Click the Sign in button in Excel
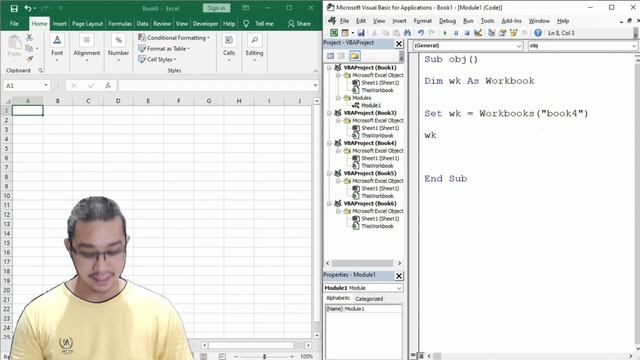640x360 pixels. pos(216,8)
